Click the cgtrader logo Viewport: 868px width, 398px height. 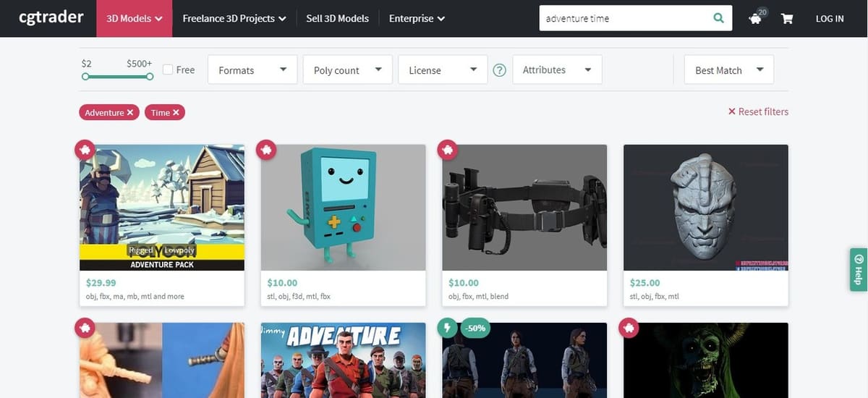coord(51,17)
